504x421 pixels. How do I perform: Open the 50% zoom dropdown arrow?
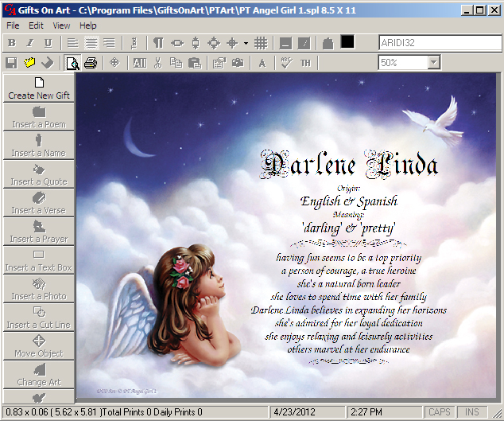tap(433, 62)
